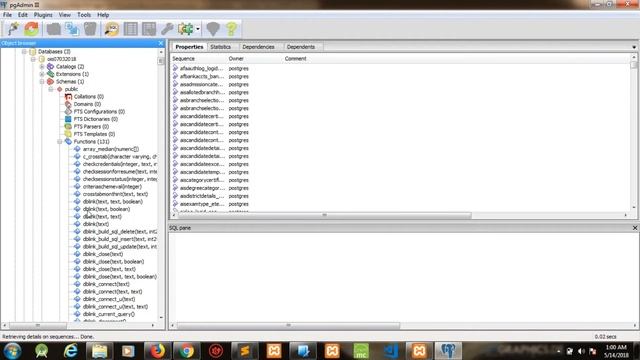Collapse the Schemas (1) node
640x360 pixels.
[x=42, y=82]
